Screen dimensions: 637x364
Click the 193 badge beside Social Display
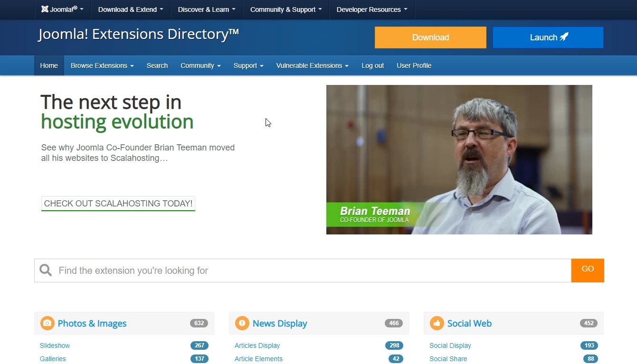tap(589, 345)
